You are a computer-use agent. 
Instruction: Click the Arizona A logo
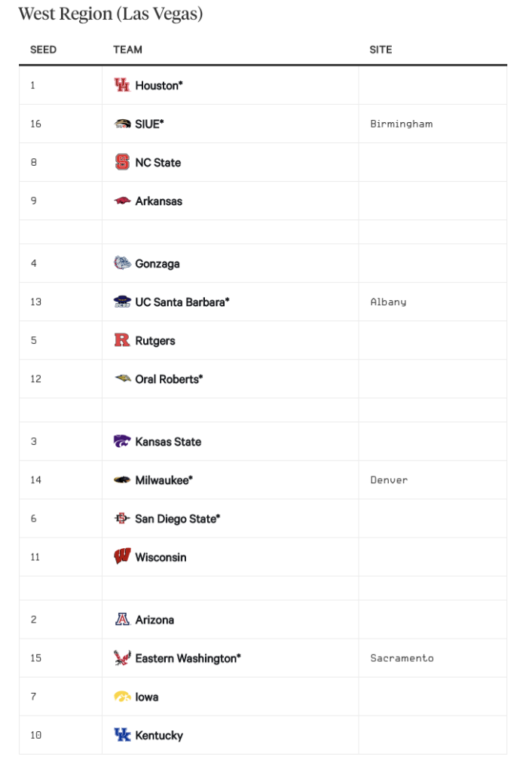pyautogui.click(x=122, y=619)
